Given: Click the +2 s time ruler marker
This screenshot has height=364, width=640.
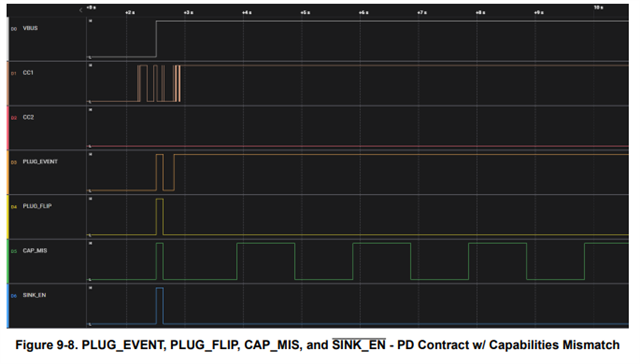Looking at the screenshot, I should click(x=130, y=13).
